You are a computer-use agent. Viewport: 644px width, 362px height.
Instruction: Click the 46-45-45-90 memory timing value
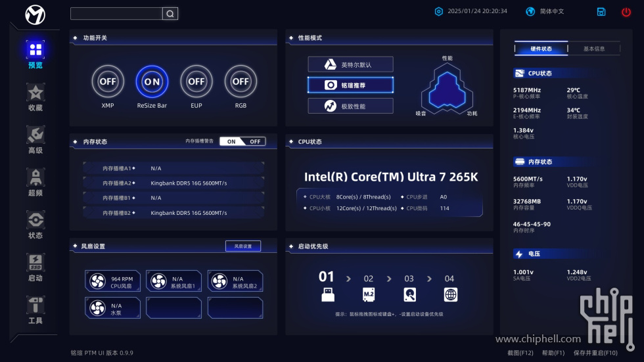point(532,224)
